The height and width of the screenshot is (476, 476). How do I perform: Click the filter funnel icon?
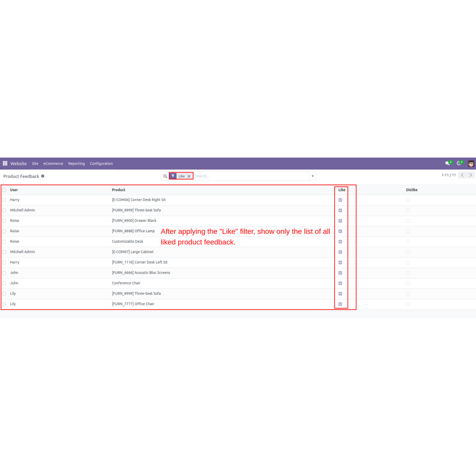pos(173,176)
